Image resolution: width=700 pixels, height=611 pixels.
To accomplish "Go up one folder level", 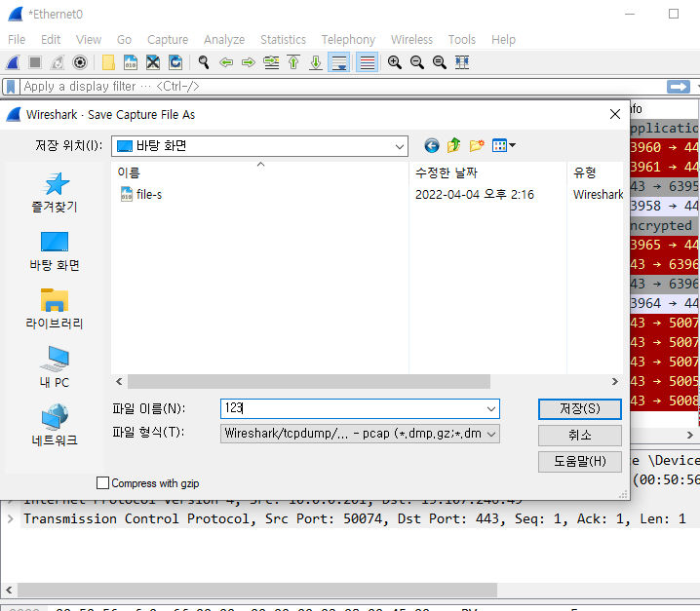I will pos(453,145).
